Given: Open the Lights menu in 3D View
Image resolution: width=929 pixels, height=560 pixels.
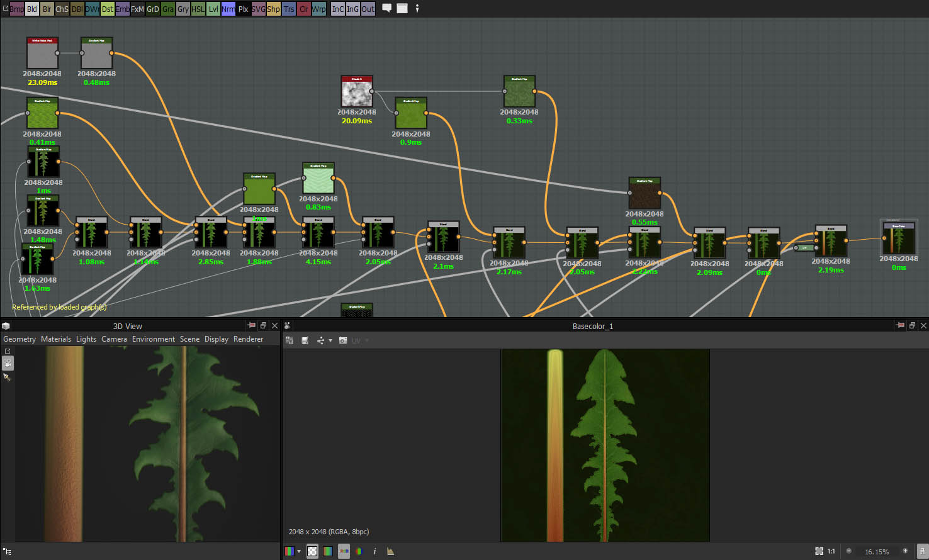Looking at the screenshot, I should click(x=86, y=339).
